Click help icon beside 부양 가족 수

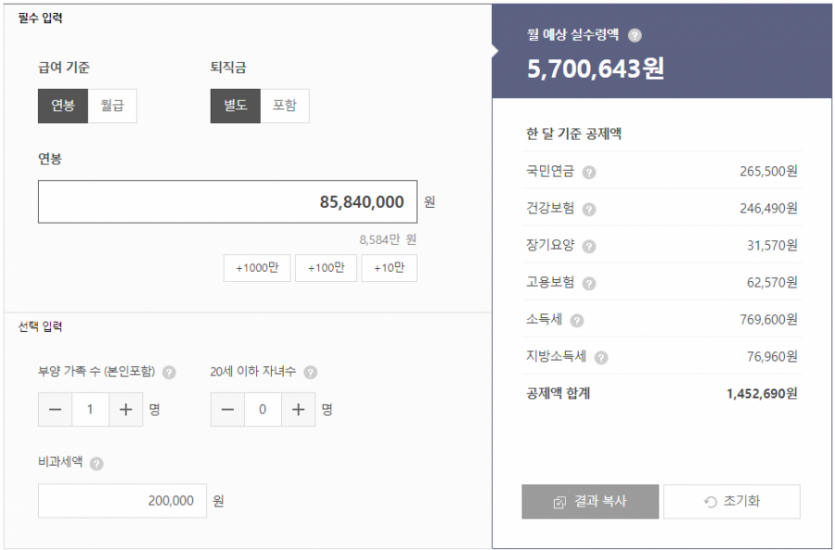click(x=169, y=373)
